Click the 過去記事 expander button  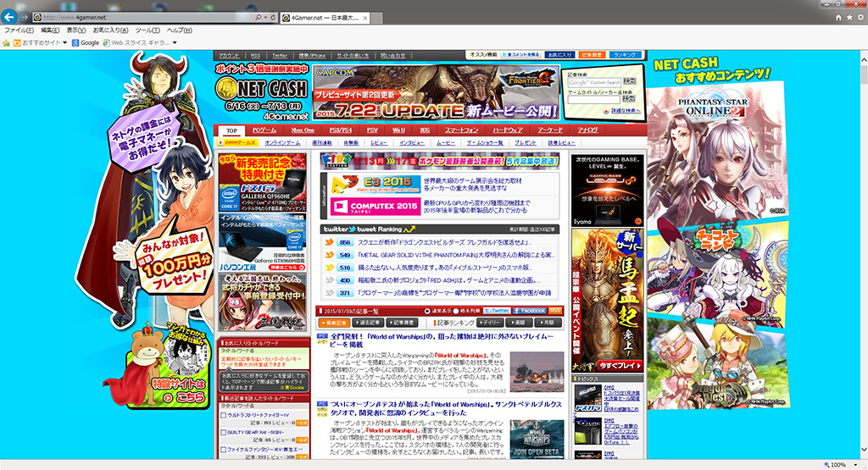pos(368,323)
